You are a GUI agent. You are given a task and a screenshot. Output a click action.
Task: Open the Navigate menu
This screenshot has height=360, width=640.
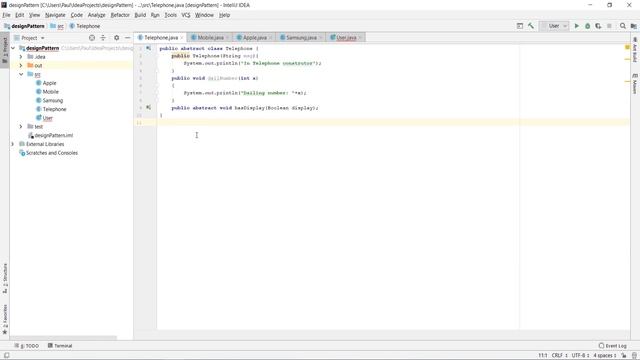click(x=55, y=15)
